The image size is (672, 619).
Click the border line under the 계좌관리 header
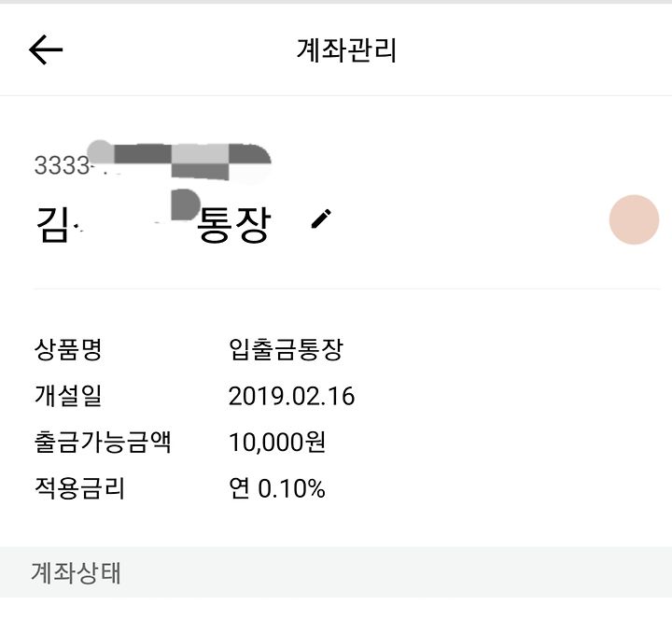[x=336, y=95]
